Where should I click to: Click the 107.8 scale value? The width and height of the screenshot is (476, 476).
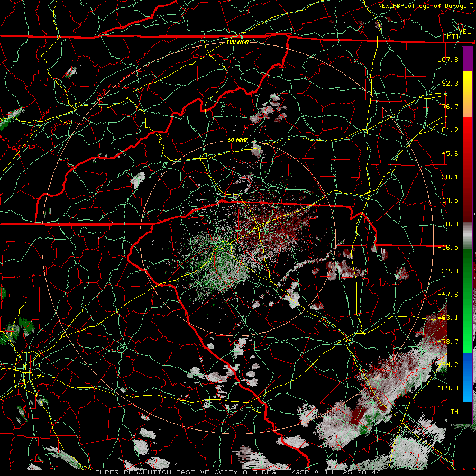point(448,59)
